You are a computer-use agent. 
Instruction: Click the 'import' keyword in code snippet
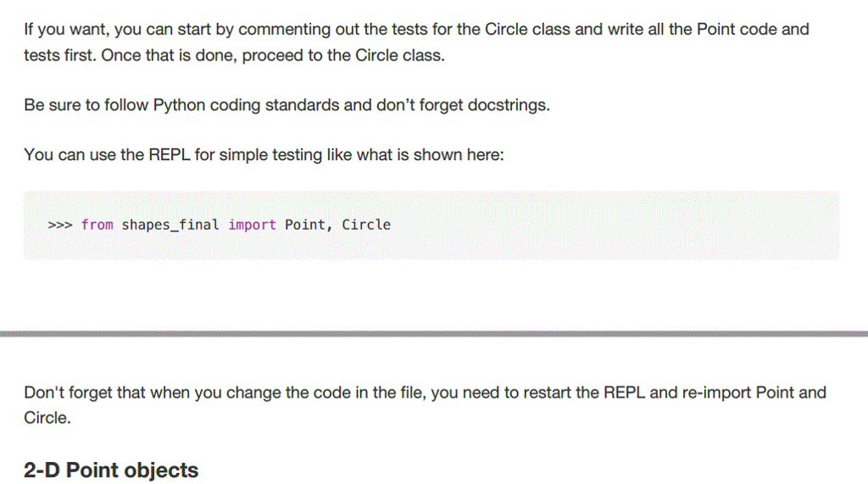[x=252, y=225]
